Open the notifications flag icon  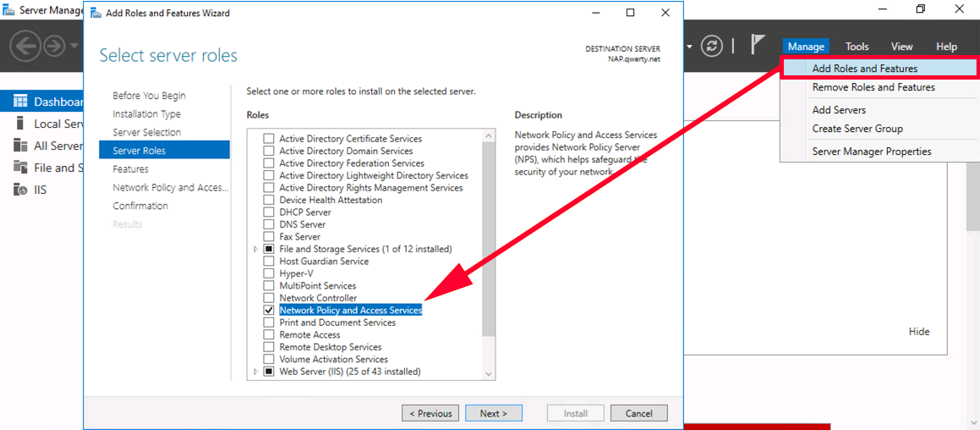click(758, 45)
